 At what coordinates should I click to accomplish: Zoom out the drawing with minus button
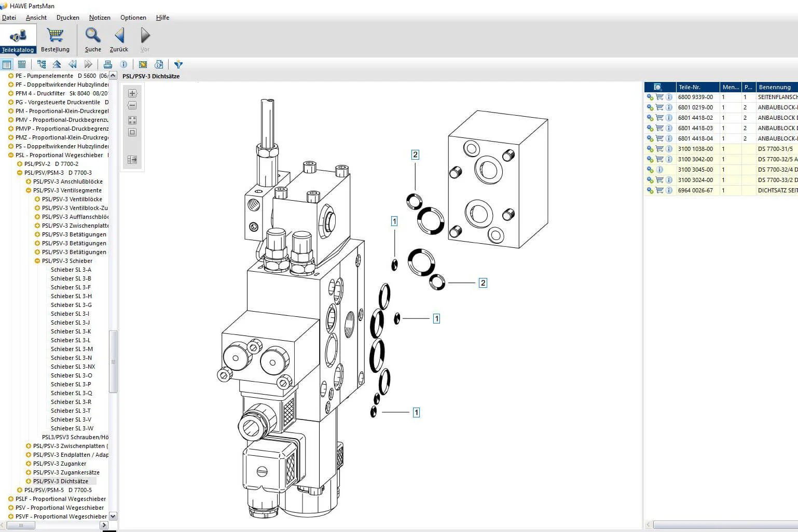click(x=132, y=106)
